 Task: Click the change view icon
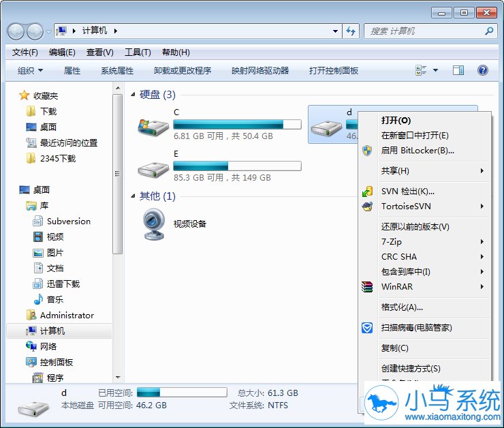click(421, 70)
